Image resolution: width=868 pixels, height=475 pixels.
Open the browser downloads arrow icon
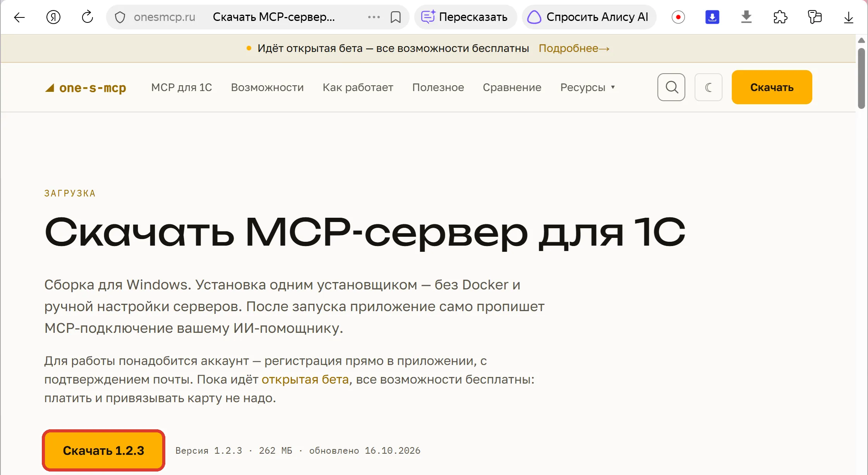[x=849, y=17]
